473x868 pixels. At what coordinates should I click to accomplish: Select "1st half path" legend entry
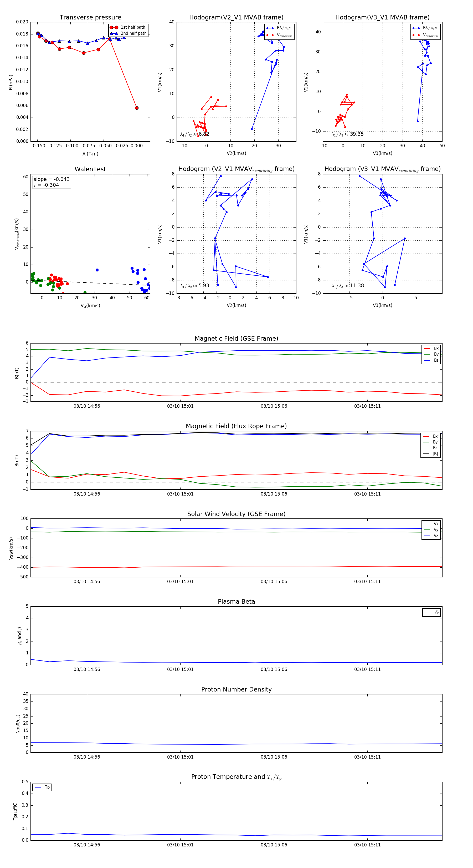128,27
